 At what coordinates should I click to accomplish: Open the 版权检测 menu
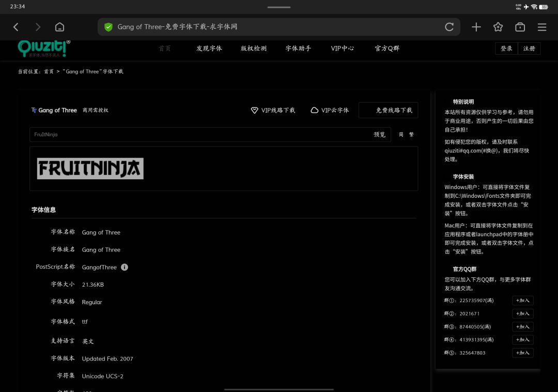253,49
